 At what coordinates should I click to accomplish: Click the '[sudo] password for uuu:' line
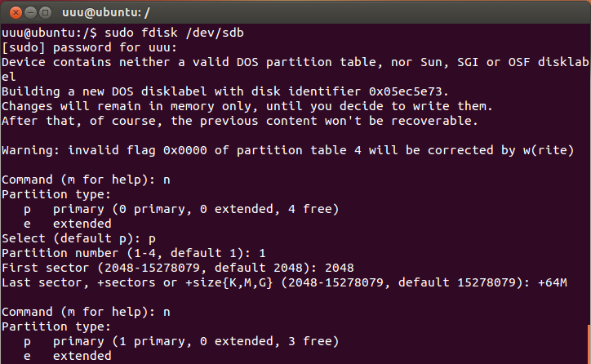89,47
